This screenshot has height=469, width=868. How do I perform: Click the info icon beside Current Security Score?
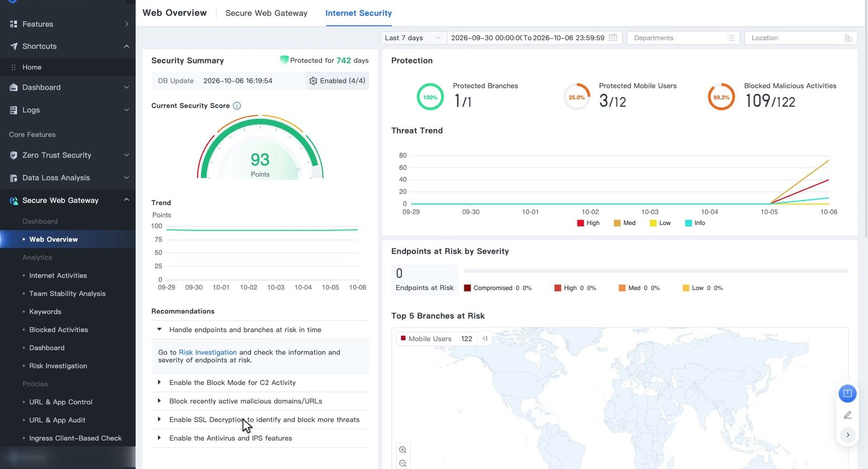coord(237,106)
